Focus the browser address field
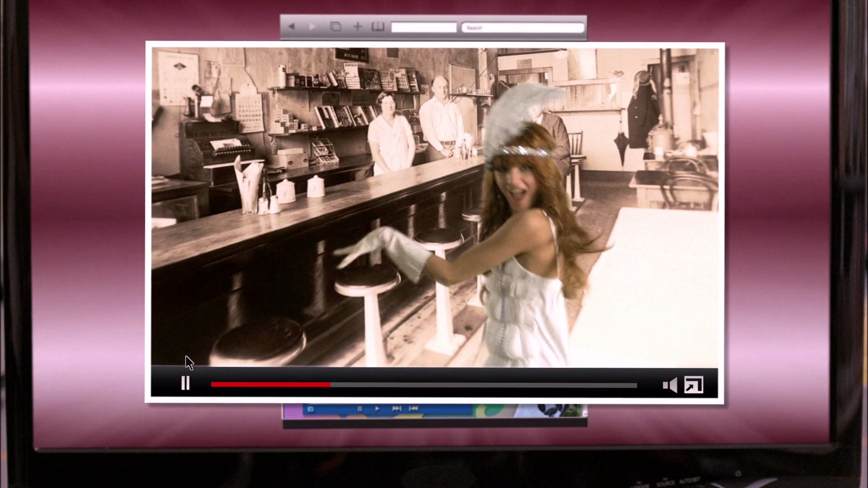The height and width of the screenshot is (488, 868). tap(424, 28)
